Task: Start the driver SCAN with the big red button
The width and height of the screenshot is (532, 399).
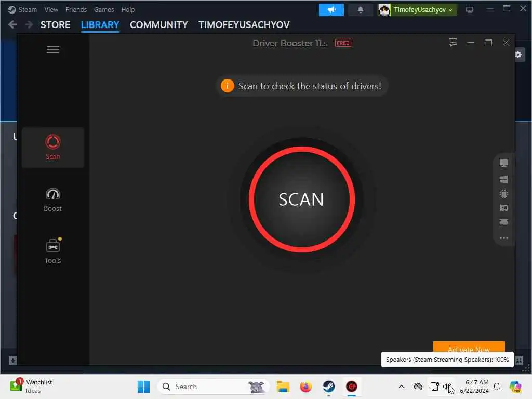Action: click(x=301, y=199)
